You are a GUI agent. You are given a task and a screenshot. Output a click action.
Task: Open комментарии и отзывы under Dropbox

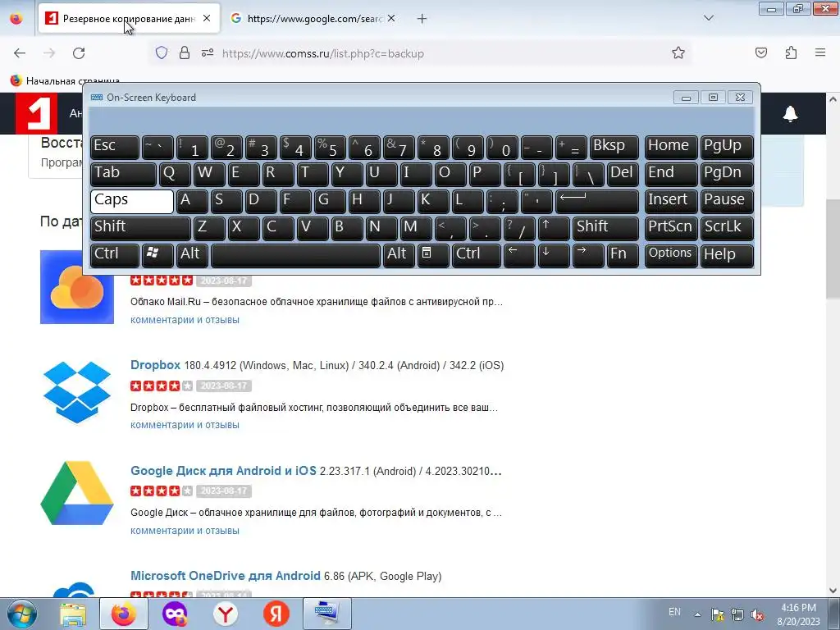[185, 425]
